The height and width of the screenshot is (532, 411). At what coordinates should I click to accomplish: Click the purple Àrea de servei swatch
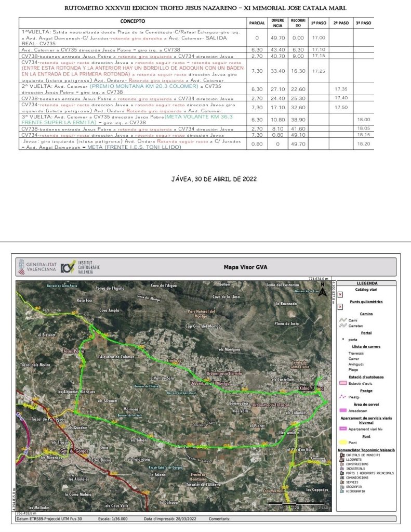pos(342,410)
